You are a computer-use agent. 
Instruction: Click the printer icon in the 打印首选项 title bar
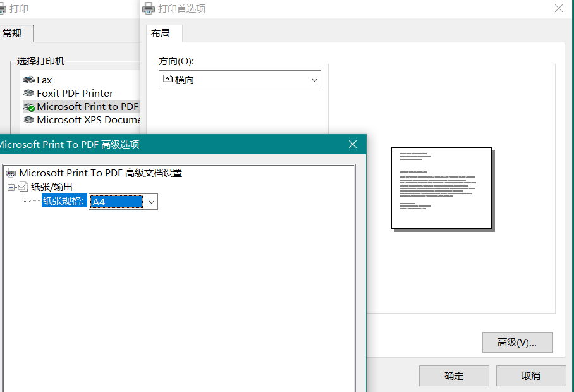147,8
